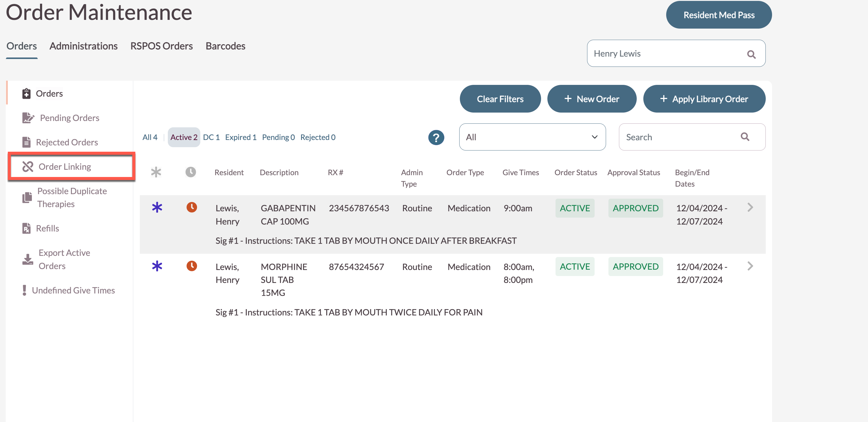Image resolution: width=868 pixels, height=422 pixels.
Task: Click the clock column header icon
Action: pos(190,172)
